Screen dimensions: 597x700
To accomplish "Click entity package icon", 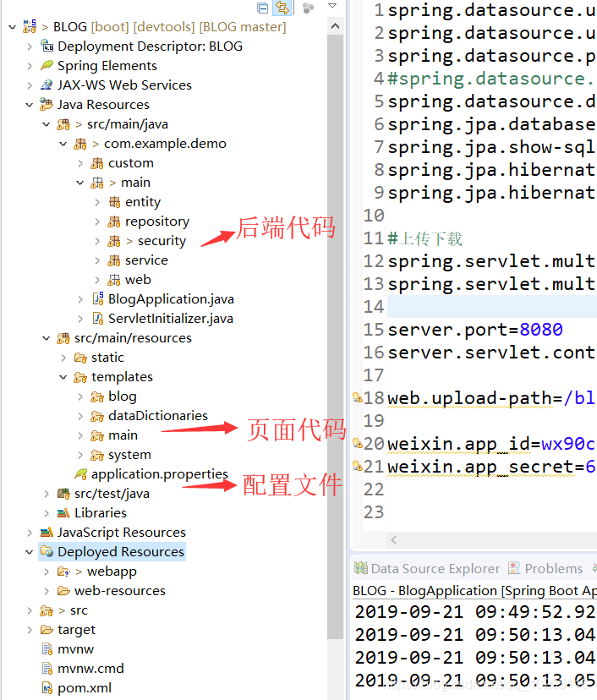I will pyautogui.click(x=114, y=202).
